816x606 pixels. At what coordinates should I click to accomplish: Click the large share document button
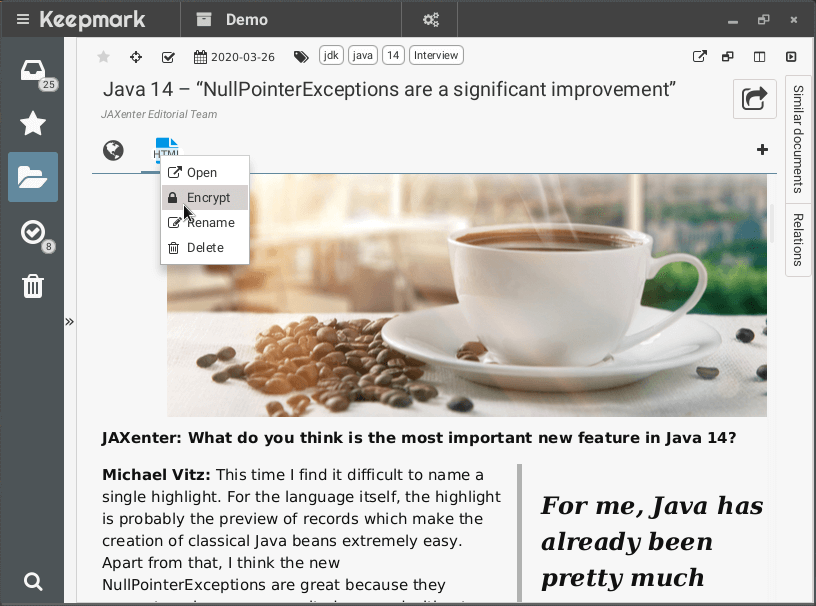[x=755, y=98]
